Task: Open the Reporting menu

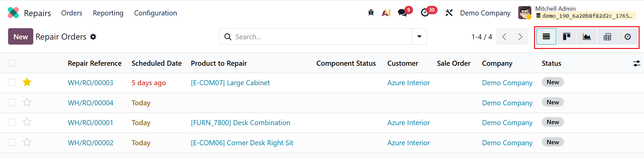Action: (108, 13)
